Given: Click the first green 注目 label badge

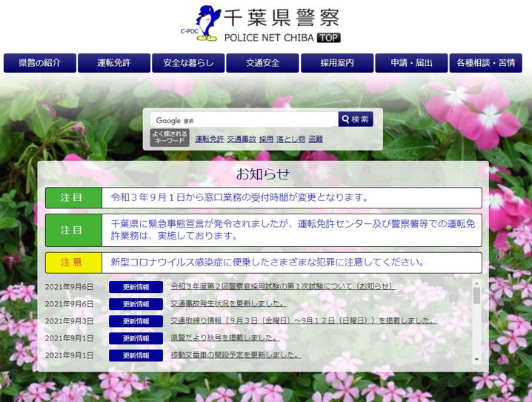Looking at the screenshot, I should coord(71,198).
